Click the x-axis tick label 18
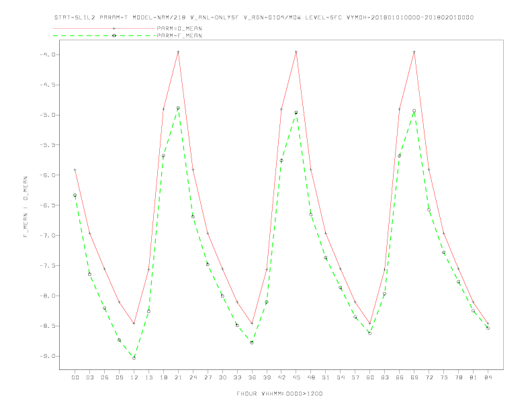The width and height of the screenshot is (532, 411). pos(163,377)
